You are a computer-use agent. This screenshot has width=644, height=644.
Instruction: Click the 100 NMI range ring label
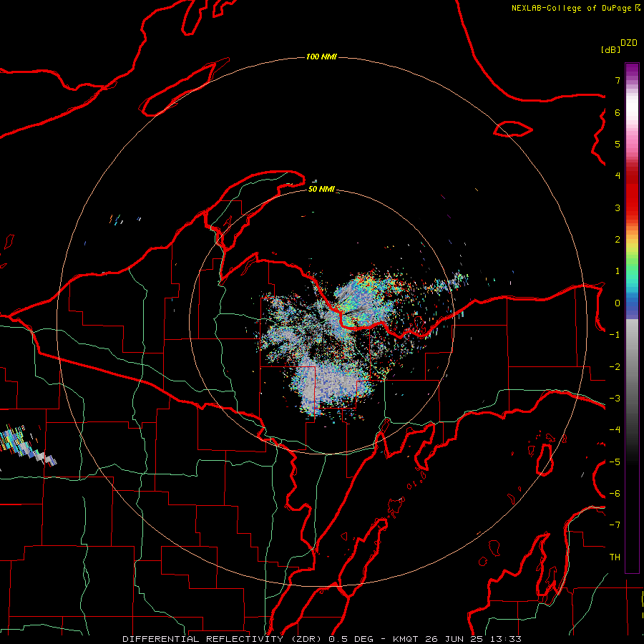coord(321,57)
